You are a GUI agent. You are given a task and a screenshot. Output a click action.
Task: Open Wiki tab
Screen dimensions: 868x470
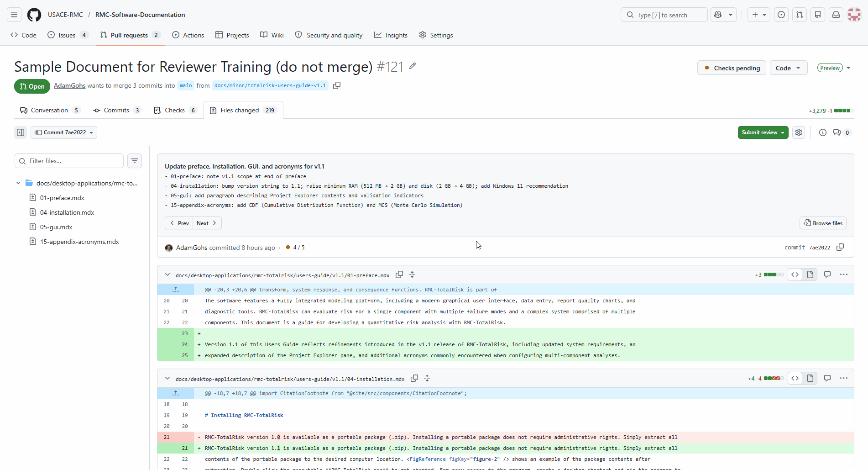(272, 35)
